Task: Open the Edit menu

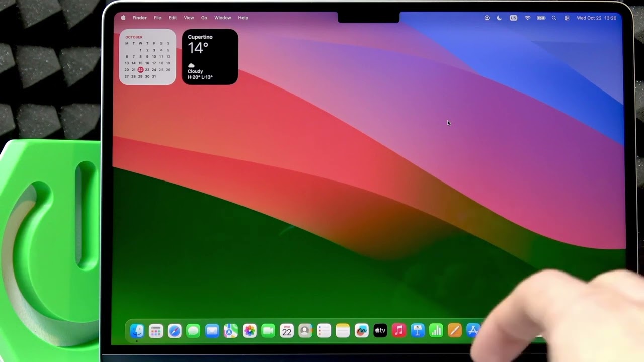Action: 173,18
